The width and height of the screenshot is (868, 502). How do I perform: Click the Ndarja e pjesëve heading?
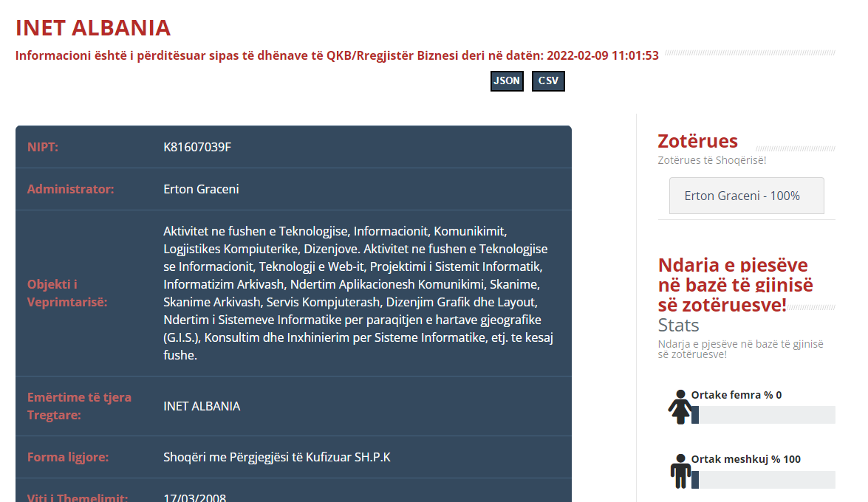[x=735, y=284]
